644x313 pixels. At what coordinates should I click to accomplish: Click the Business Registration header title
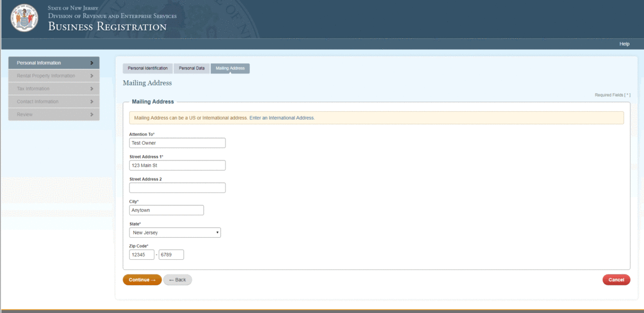coord(107,27)
